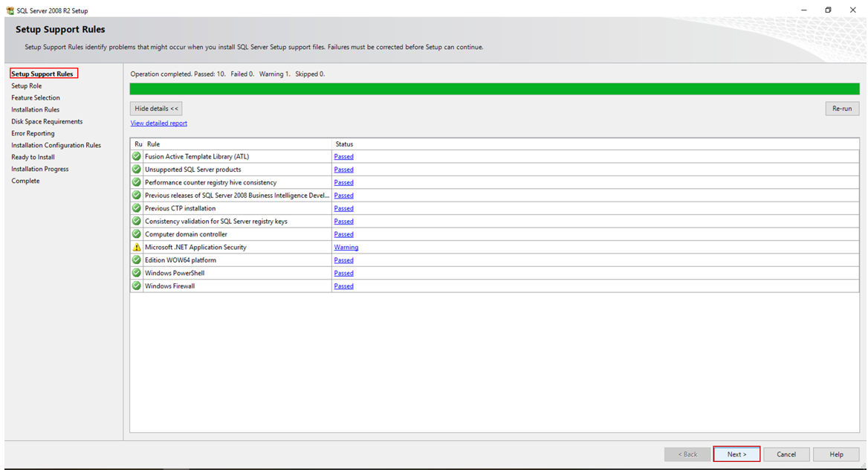This screenshot has width=868, height=470.
Task: Open Passed status for Windows Firewall
Action: coord(344,286)
